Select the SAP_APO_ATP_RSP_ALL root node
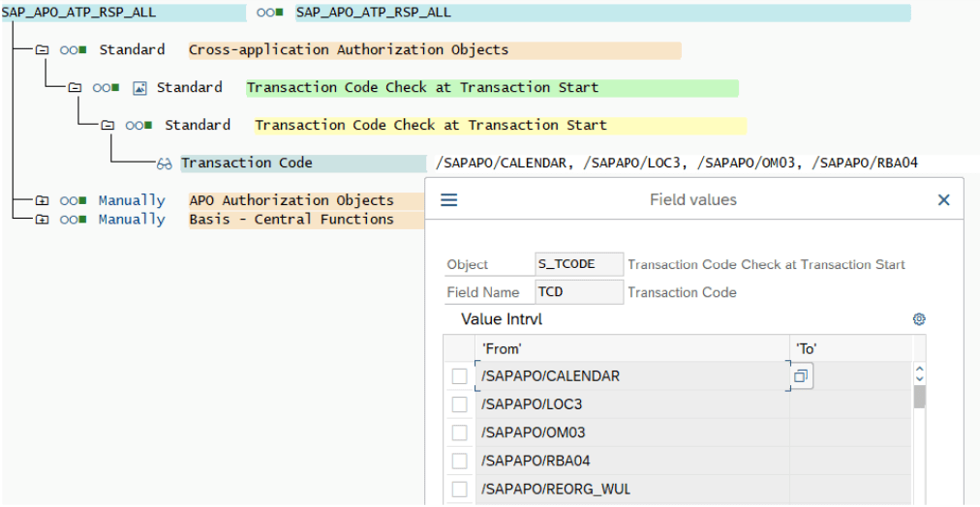 124,13
